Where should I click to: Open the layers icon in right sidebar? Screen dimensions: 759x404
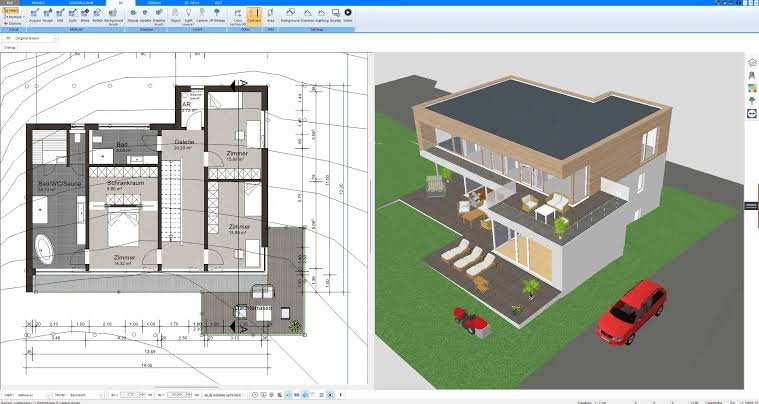[x=752, y=62]
